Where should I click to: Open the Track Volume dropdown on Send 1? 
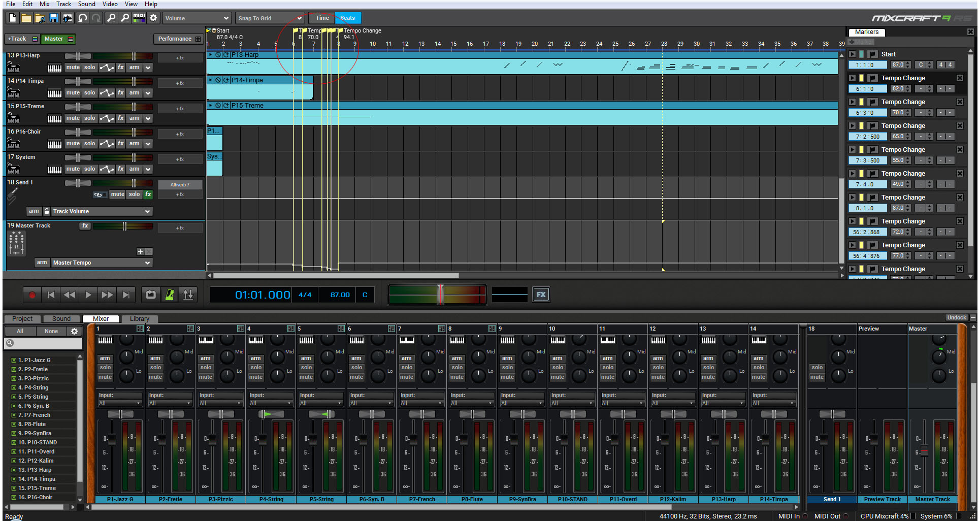pyautogui.click(x=102, y=211)
